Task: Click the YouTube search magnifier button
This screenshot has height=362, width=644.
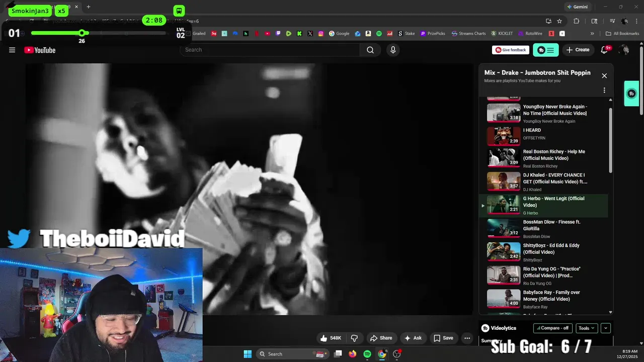Action: pyautogui.click(x=370, y=50)
